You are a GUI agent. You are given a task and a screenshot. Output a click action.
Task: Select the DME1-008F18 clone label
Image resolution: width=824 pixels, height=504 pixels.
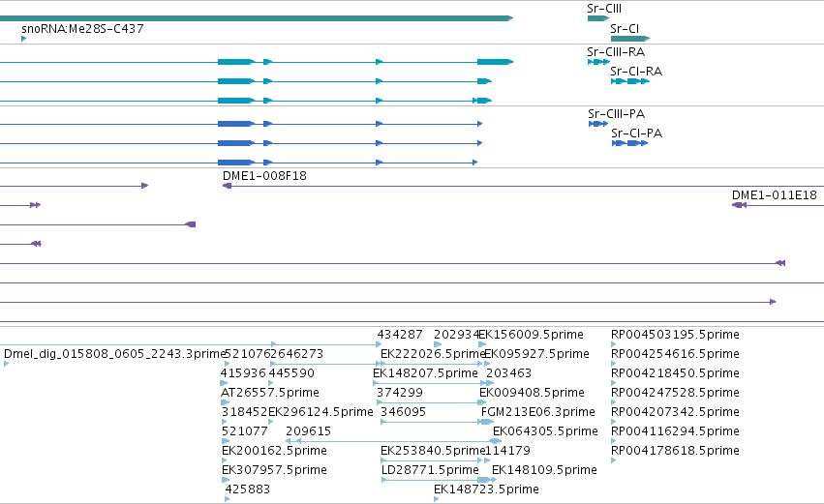264,176
